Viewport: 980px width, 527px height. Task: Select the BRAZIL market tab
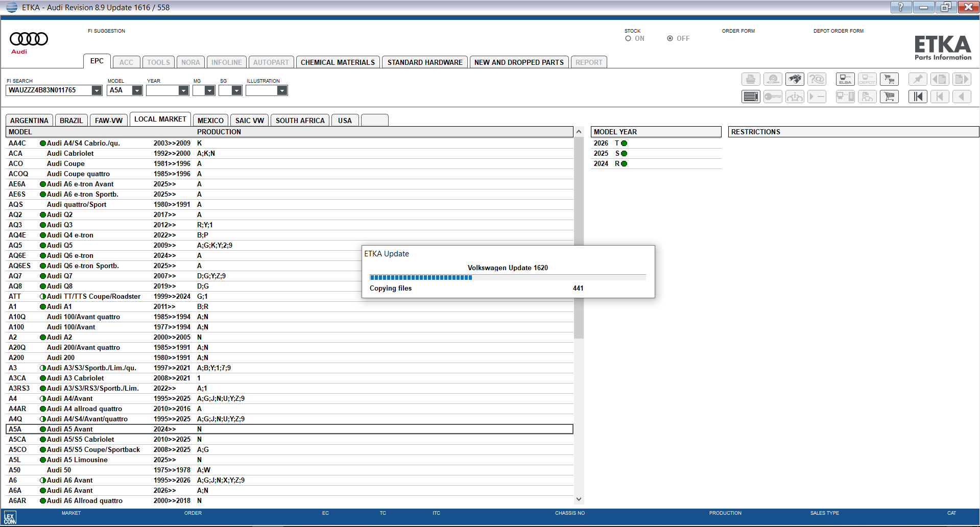[71, 121]
